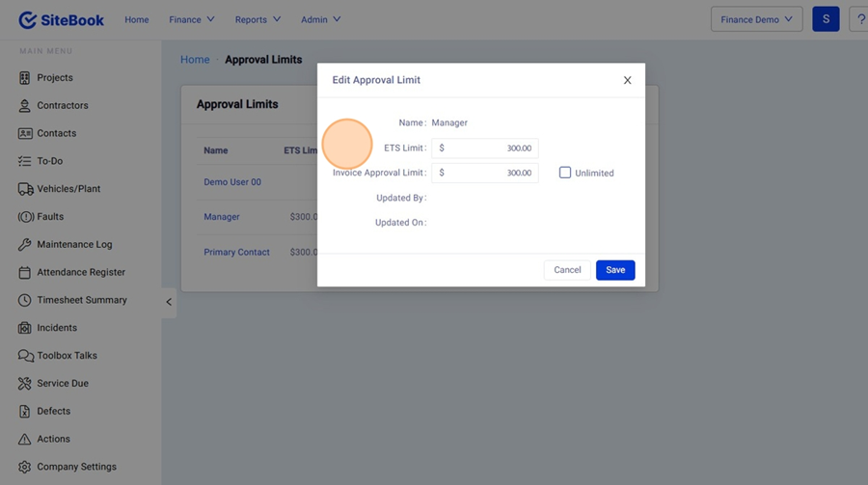Open the Admin menu
The width and height of the screenshot is (868, 485).
320,19
